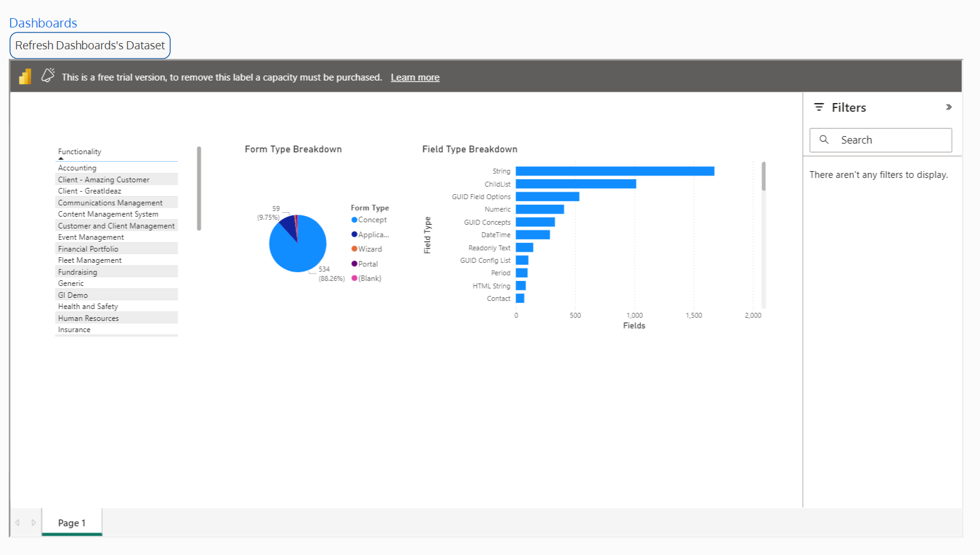This screenshot has width=980, height=555.
Task: Click the Period bar in chart
Action: click(522, 273)
